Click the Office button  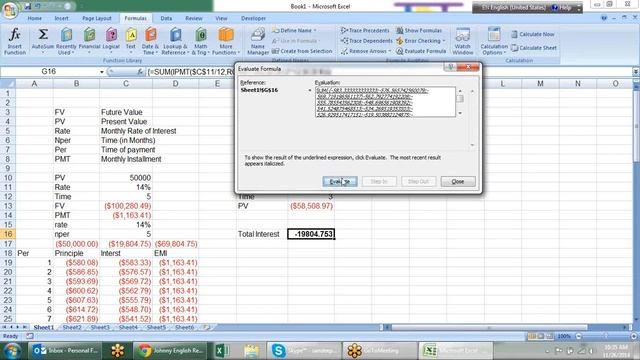(9, 9)
